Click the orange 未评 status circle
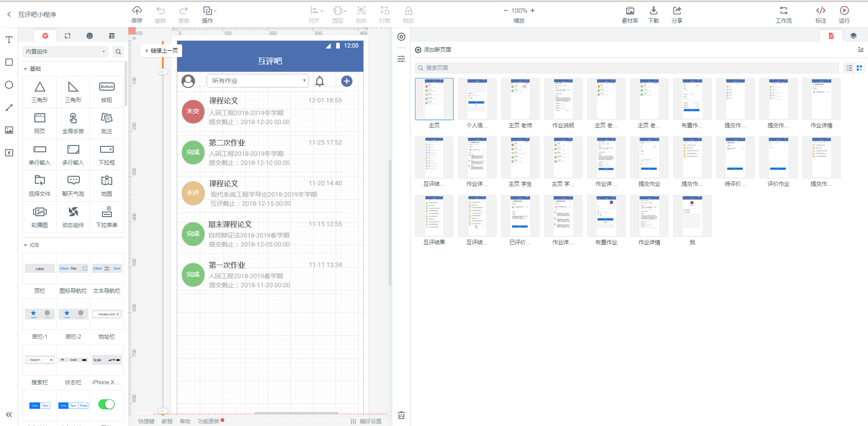 coord(193,193)
